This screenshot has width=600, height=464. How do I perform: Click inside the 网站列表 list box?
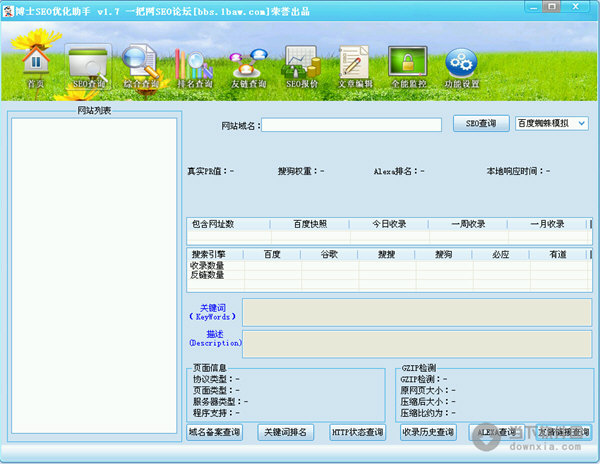(x=94, y=275)
